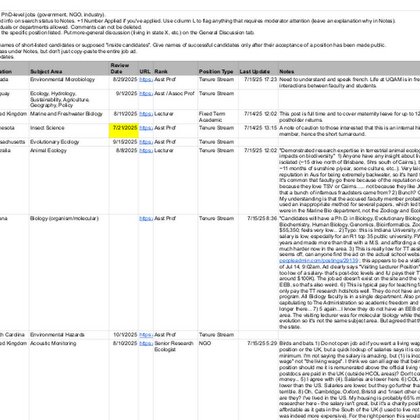Select the Demonstrated research expertise notes cell
Image resolution: width=420 pixels, height=420 pixels.
(349, 180)
